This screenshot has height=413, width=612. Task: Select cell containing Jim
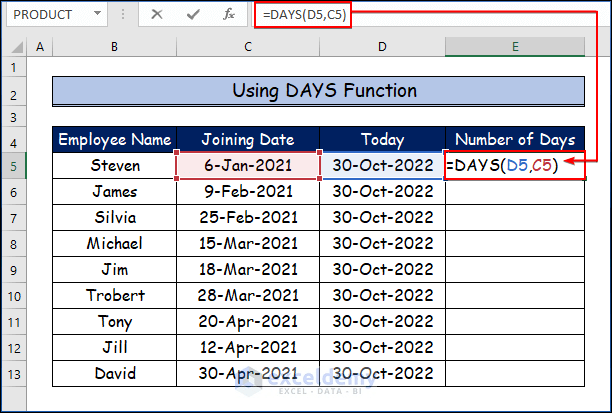pyautogui.click(x=114, y=269)
